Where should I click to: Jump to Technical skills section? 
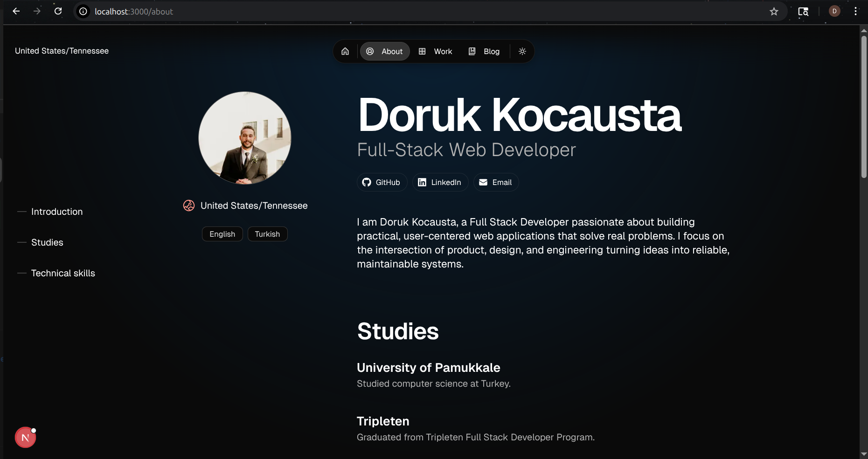click(x=63, y=273)
